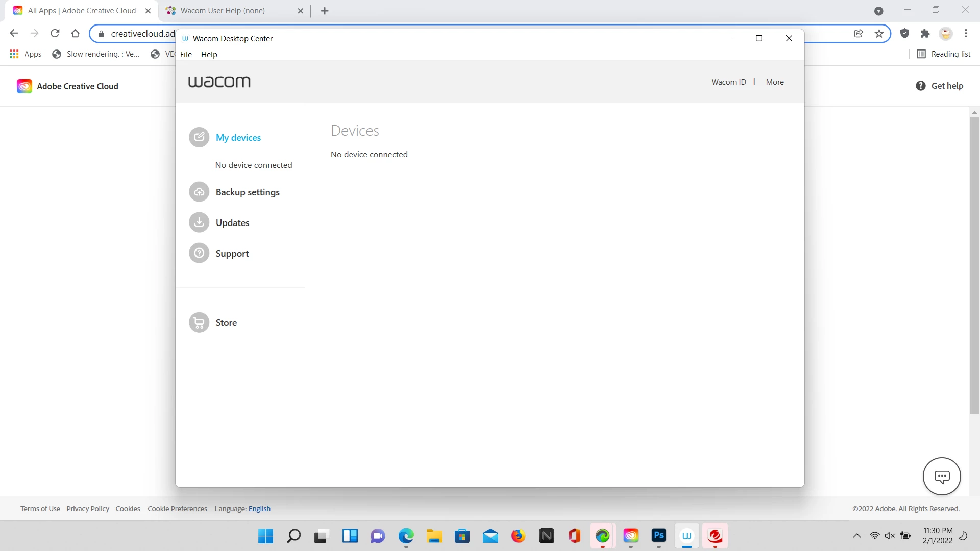
Task: Click the browser page vertical scrollbar
Action: (974, 265)
